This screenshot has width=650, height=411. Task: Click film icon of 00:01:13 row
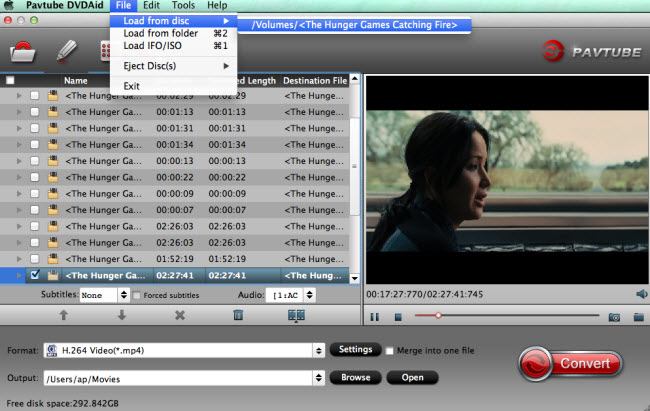[53, 112]
